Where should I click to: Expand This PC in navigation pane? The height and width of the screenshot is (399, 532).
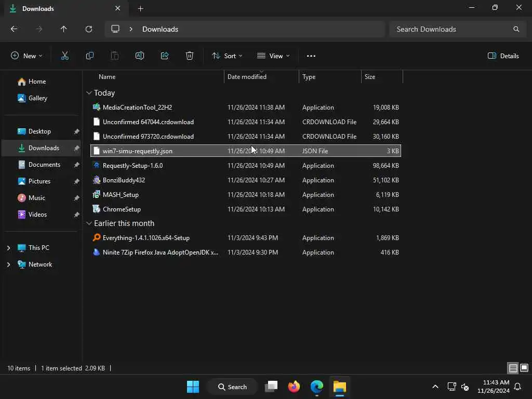[8, 248]
